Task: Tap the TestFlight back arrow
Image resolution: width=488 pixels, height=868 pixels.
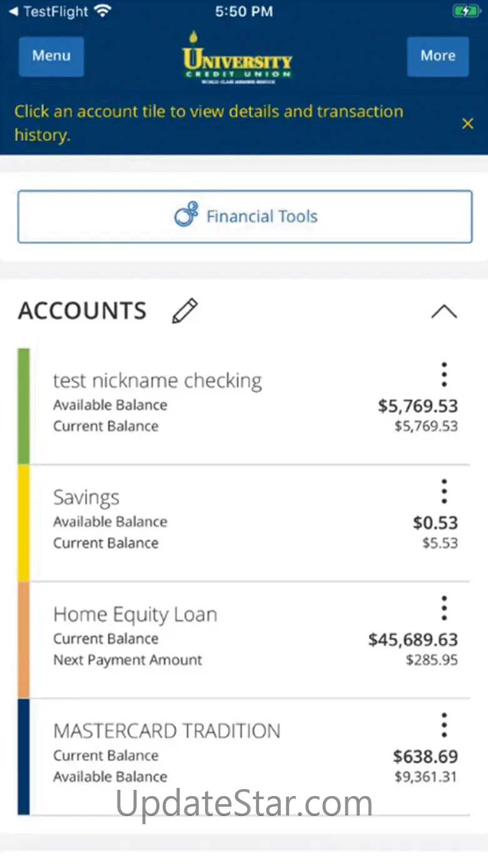Action: tap(13, 11)
